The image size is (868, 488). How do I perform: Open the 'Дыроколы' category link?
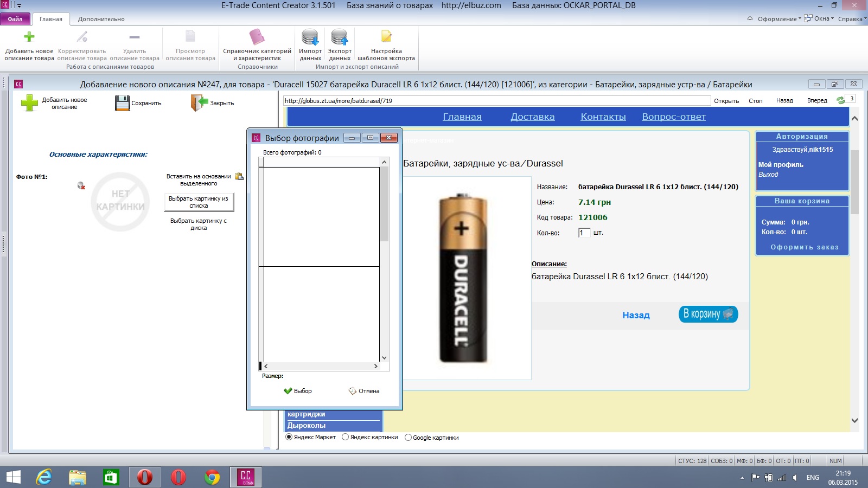(x=307, y=426)
